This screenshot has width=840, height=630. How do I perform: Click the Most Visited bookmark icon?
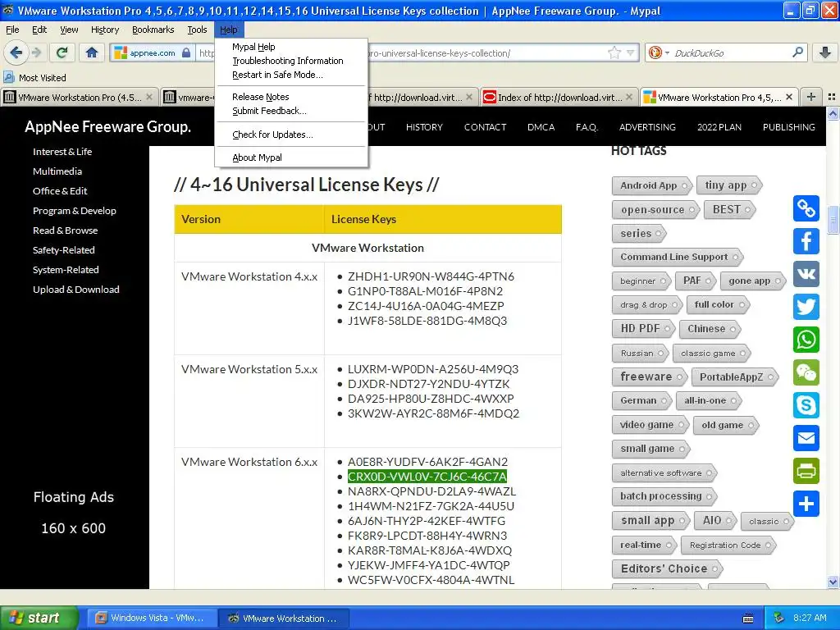(x=8, y=77)
